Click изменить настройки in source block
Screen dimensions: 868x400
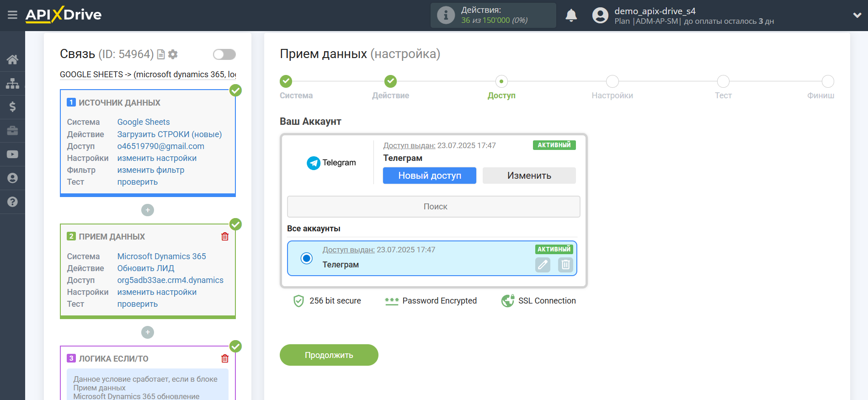157,158
